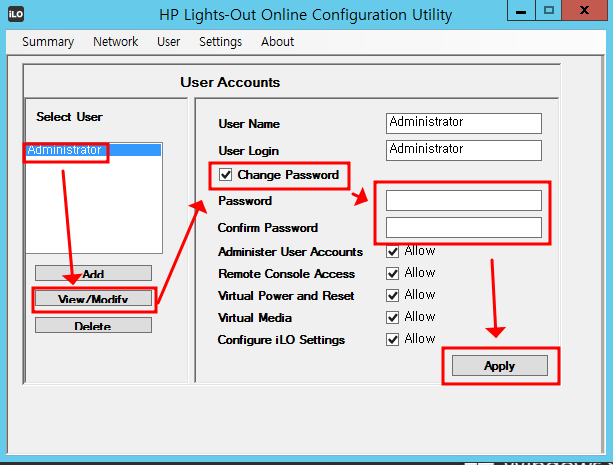Maximize the configuration utility window
Screen dimensions: 613x465
(x=548, y=10)
